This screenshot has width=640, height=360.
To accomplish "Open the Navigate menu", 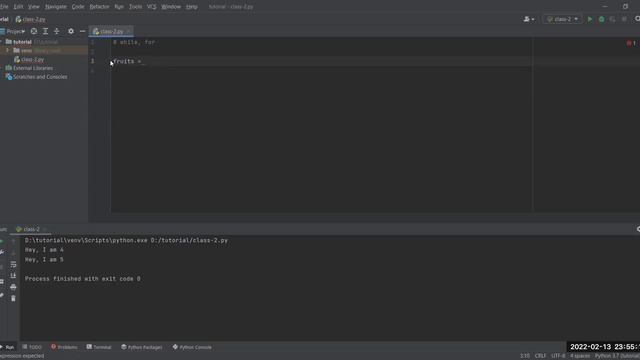I will [x=56, y=7].
